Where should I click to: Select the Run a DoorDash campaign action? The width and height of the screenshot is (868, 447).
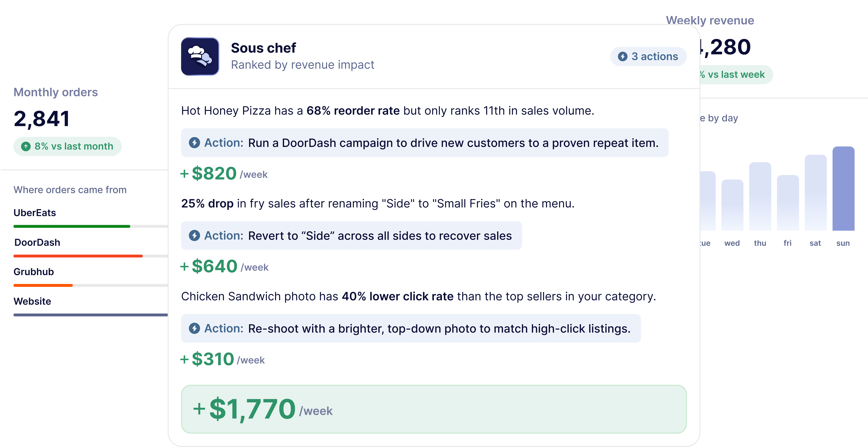point(425,143)
